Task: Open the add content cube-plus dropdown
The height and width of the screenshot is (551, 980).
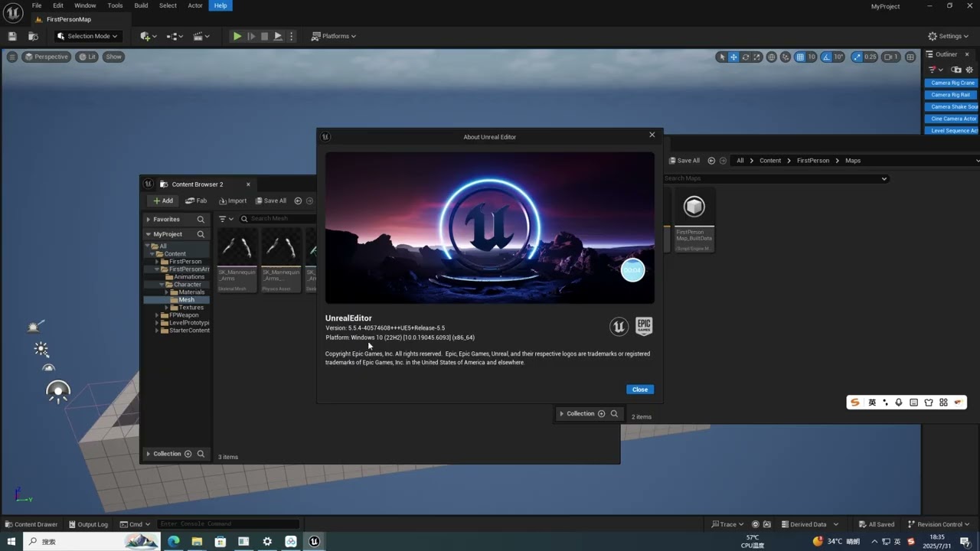Action: (148, 36)
